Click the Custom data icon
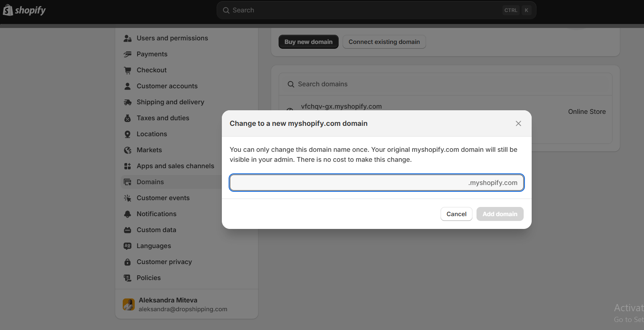This screenshot has height=330, width=644. [128, 230]
